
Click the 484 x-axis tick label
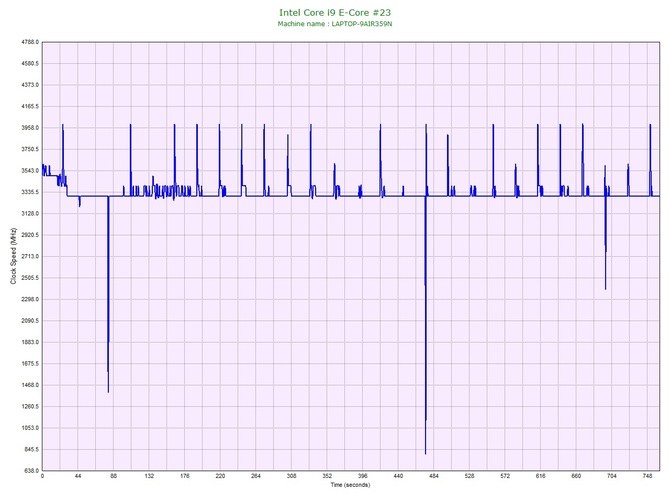tap(434, 476)
